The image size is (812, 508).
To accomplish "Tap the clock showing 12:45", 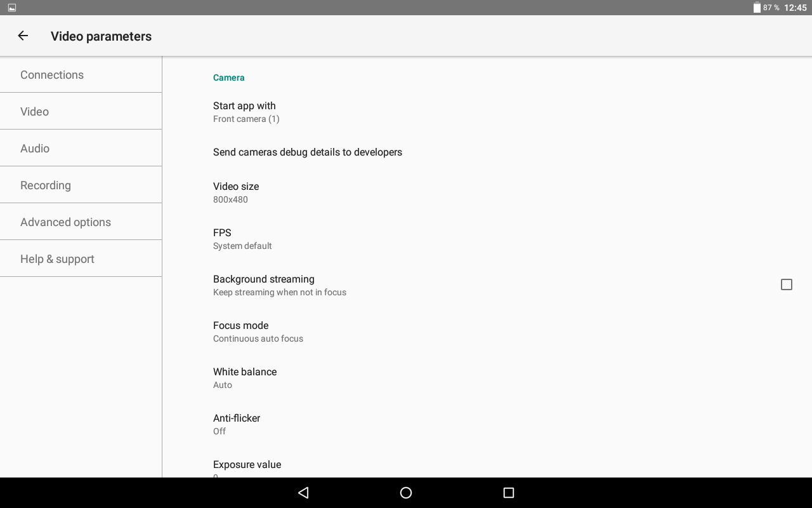I will tap(795, 8).
